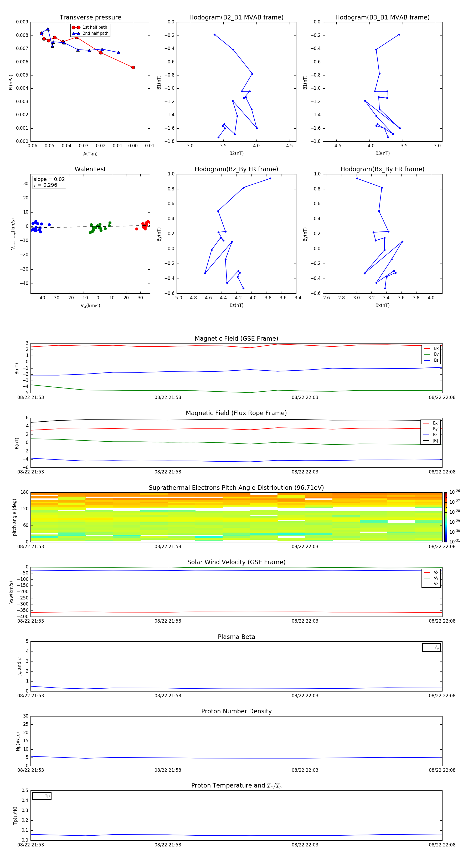
Task: Click the pitch angle distribution colorbar
Action: [445, 517]
